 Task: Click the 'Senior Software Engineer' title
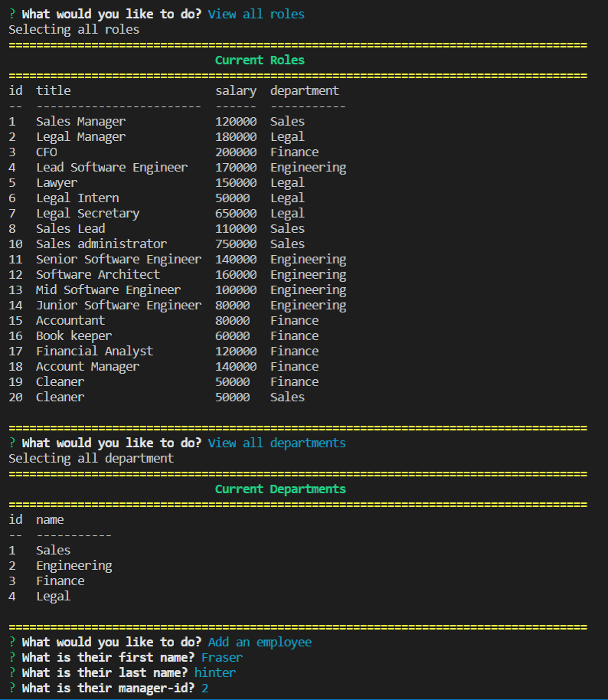[119, 260]
